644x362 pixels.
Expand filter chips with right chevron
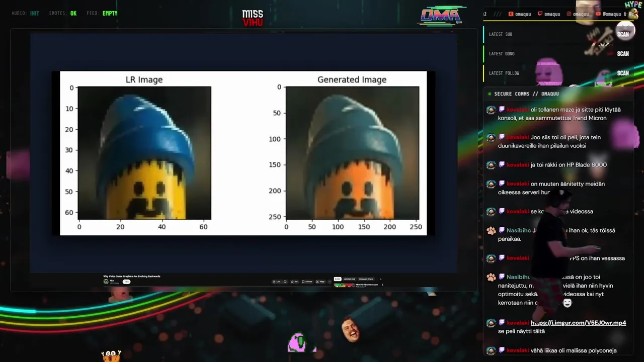pos(381,279)
